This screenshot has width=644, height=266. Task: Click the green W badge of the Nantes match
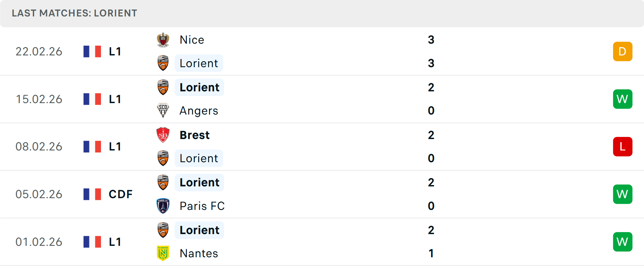623,242
